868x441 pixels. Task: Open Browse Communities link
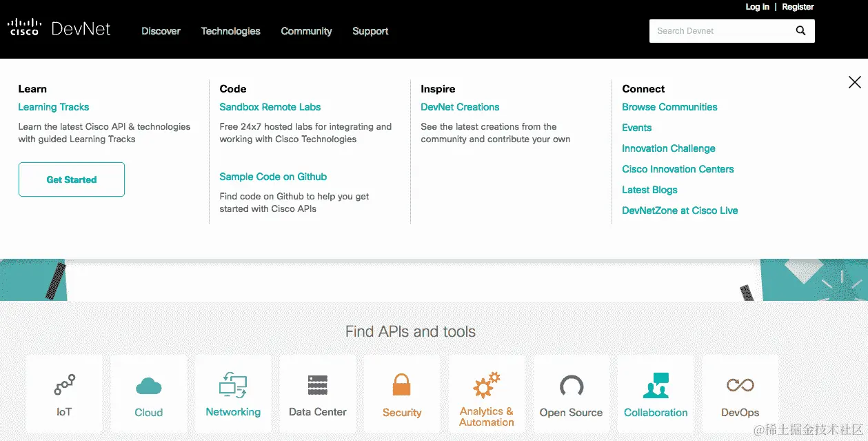669,107
